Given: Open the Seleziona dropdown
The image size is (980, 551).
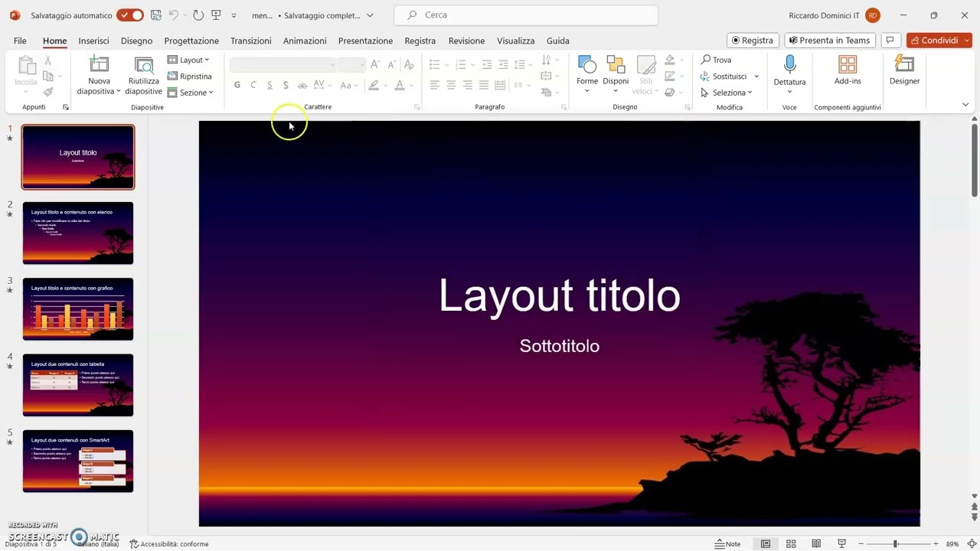Looking at the screenshot, I should (x=727, y=93).
